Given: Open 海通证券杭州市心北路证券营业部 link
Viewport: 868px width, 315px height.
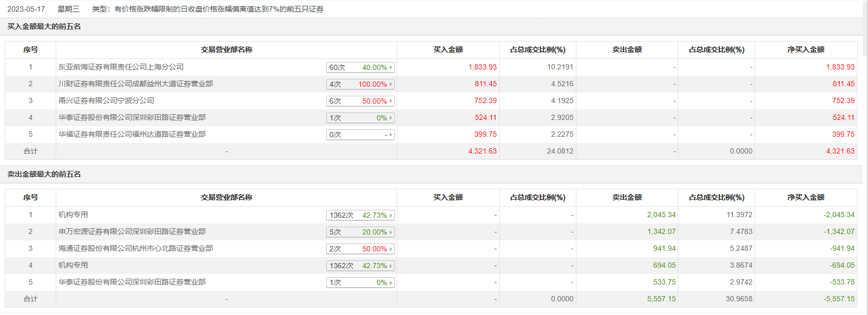Looking at the screenshot, I should (x=136, y=248).
